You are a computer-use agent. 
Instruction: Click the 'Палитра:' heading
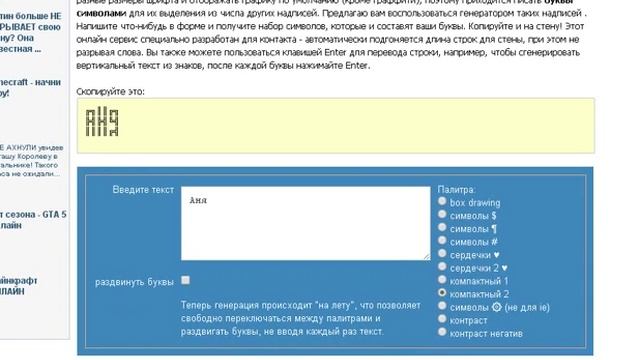click(x=456, y=190)
